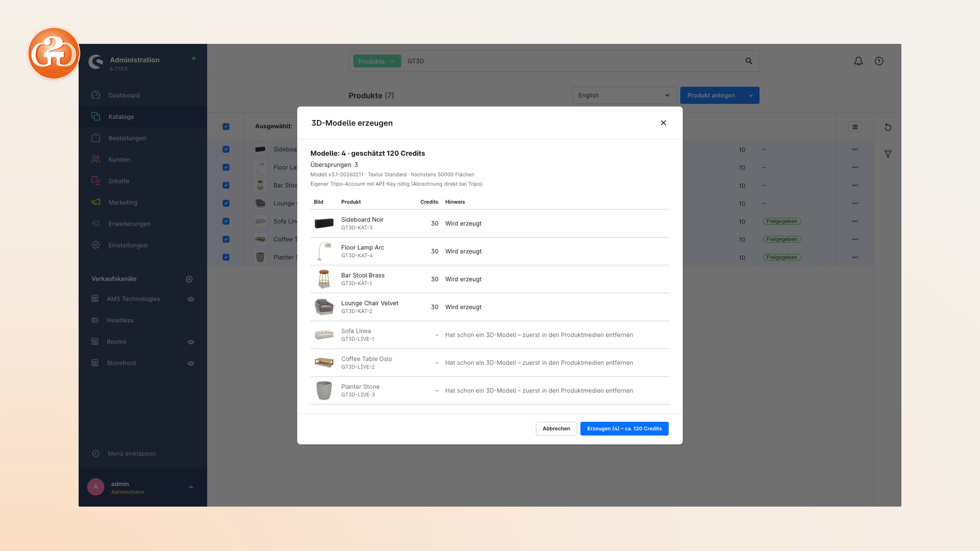This screenshot has height=551, width=980.
Task: Open the Produkte search type dropdown
Action: [x=377, y=61]
